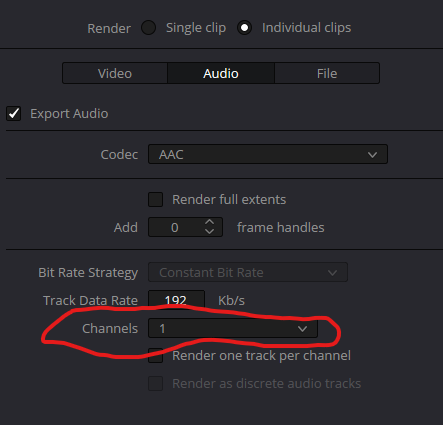Click the Bit Rate Strategy chevron icon
The height and width of the screenshot is (425, 443).
(332, 273)
